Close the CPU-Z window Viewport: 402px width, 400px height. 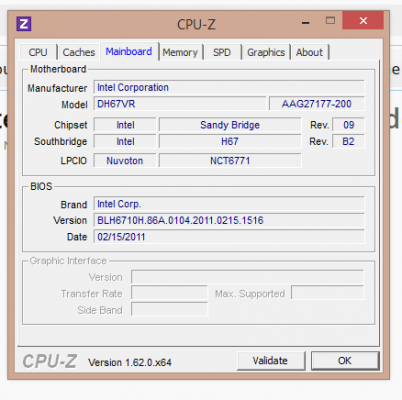coord(363,21)
